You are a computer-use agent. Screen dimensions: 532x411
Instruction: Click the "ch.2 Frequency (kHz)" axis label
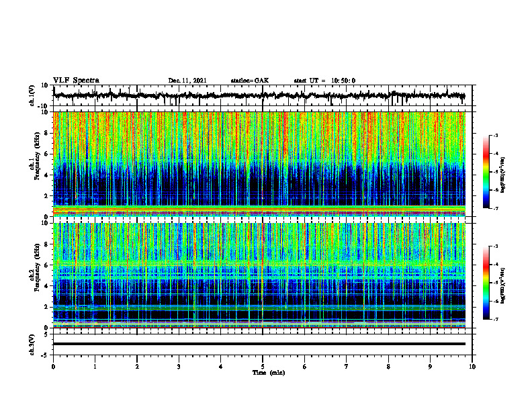coord(34,267)
